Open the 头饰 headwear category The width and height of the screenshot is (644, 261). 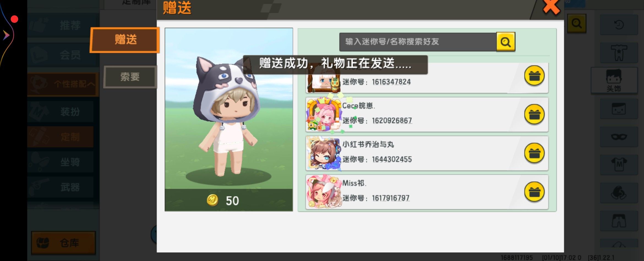pos(614,80)
